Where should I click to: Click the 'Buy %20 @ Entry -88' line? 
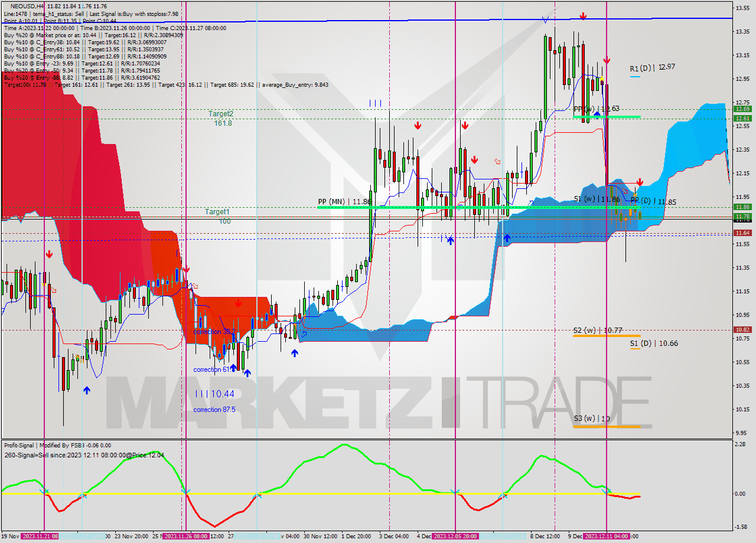pos(82,77)
